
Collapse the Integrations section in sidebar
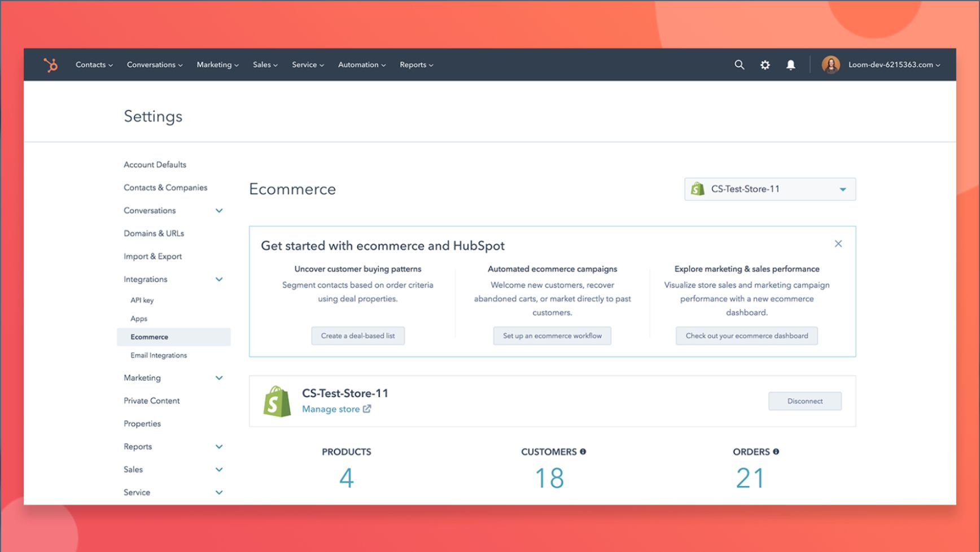[x=219, y=279]
